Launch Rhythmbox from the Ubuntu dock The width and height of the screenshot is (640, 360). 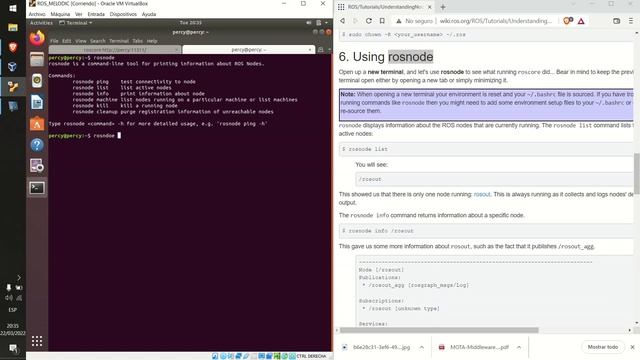pos(37,81)
